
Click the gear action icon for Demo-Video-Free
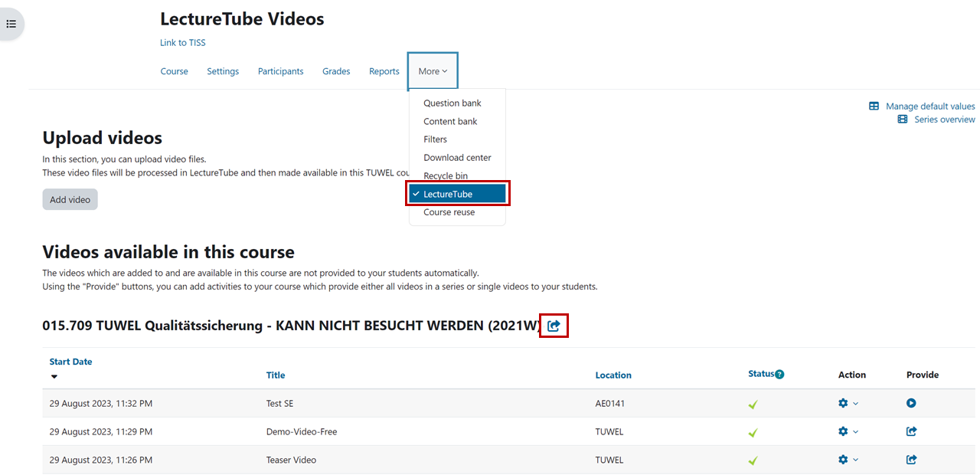(x=843, y=431)
